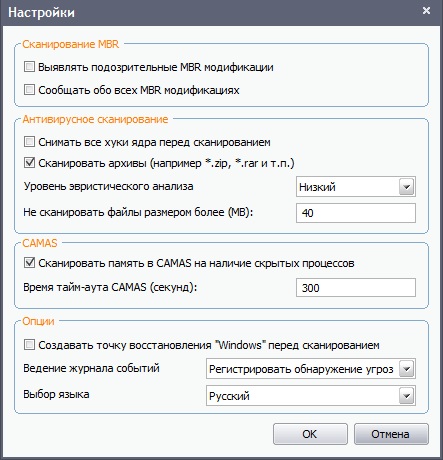
Task: Click the 'Антивирусное сканирование' group heading
Action: (95, 119)
